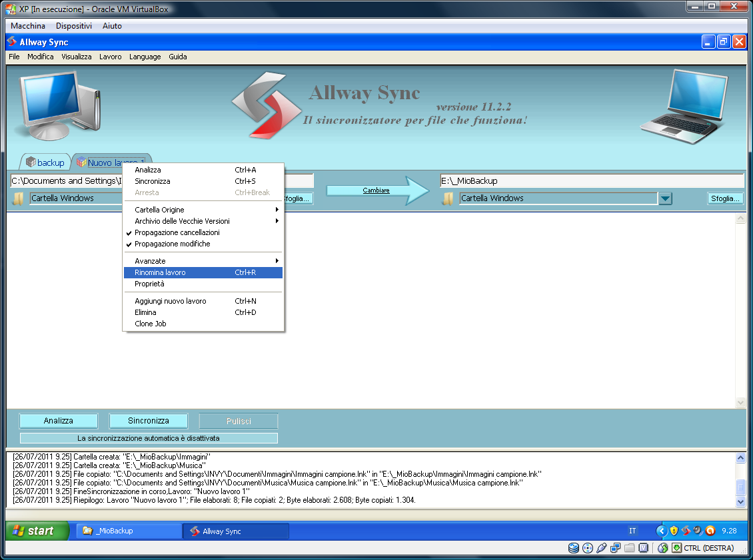Toggle Propagazione modifiche in the context menu

click(x=203, y=244)
